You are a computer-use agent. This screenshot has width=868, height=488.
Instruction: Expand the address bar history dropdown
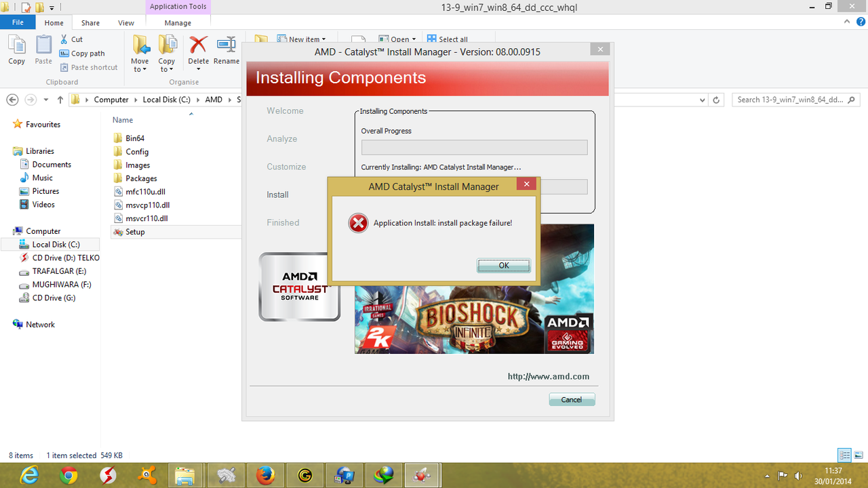[x=702, y=100]
